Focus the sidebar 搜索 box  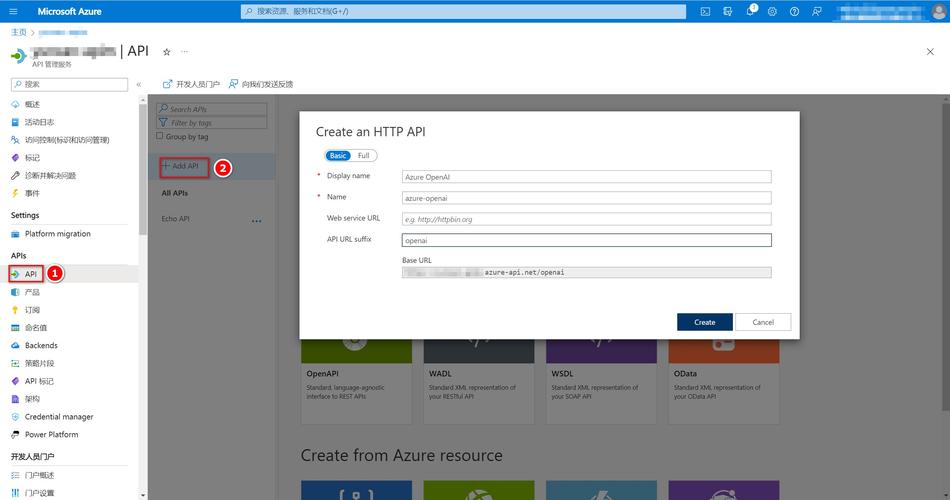pos(70,84)
